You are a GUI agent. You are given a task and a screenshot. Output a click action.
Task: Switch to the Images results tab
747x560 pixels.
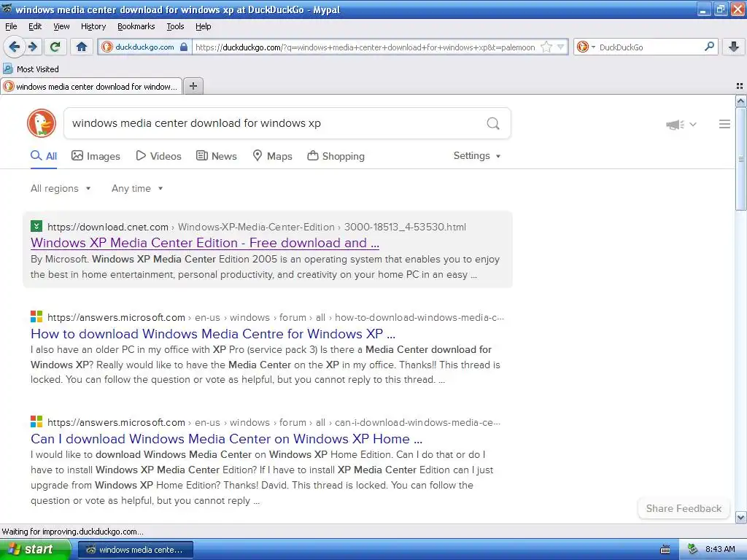pos(96,156)
